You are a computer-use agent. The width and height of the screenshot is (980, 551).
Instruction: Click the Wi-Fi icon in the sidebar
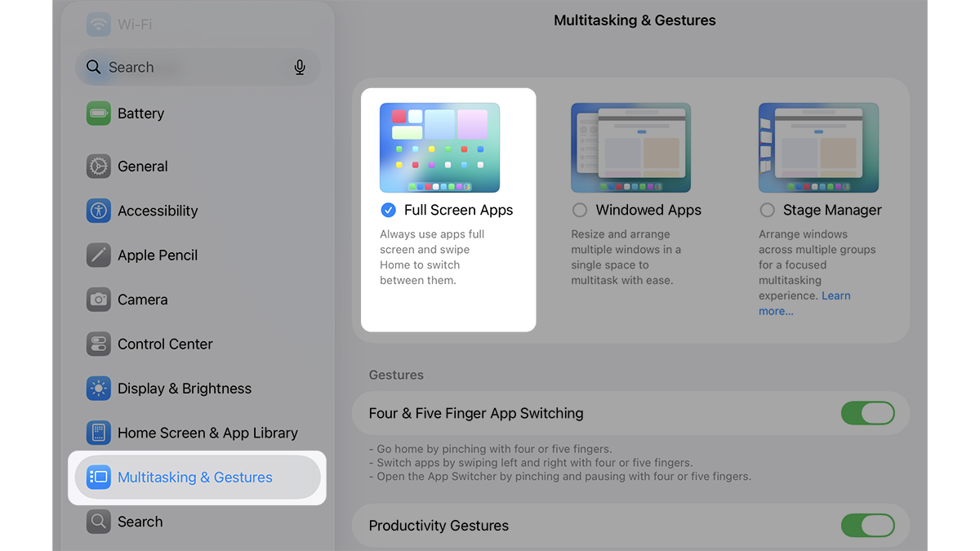[99, 24]
